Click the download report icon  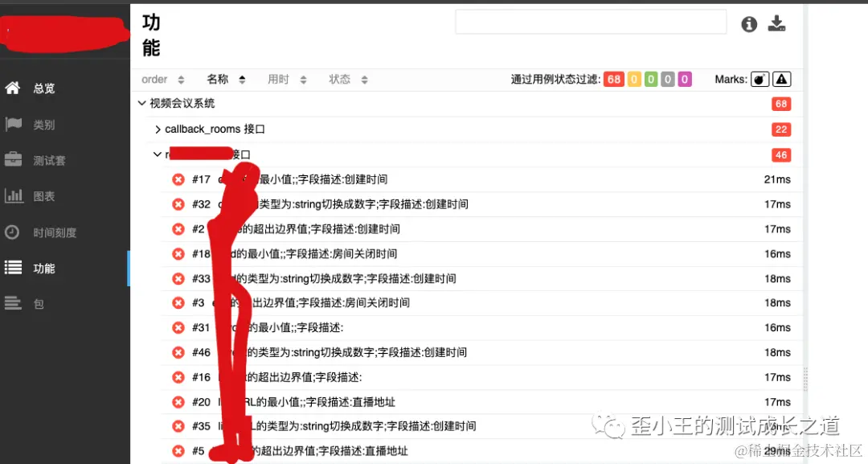click(x=776, y=24)
